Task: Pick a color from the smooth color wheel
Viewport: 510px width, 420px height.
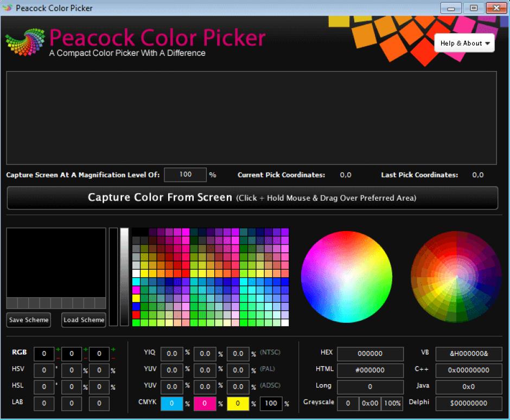Action: click(x=346, y=277)
